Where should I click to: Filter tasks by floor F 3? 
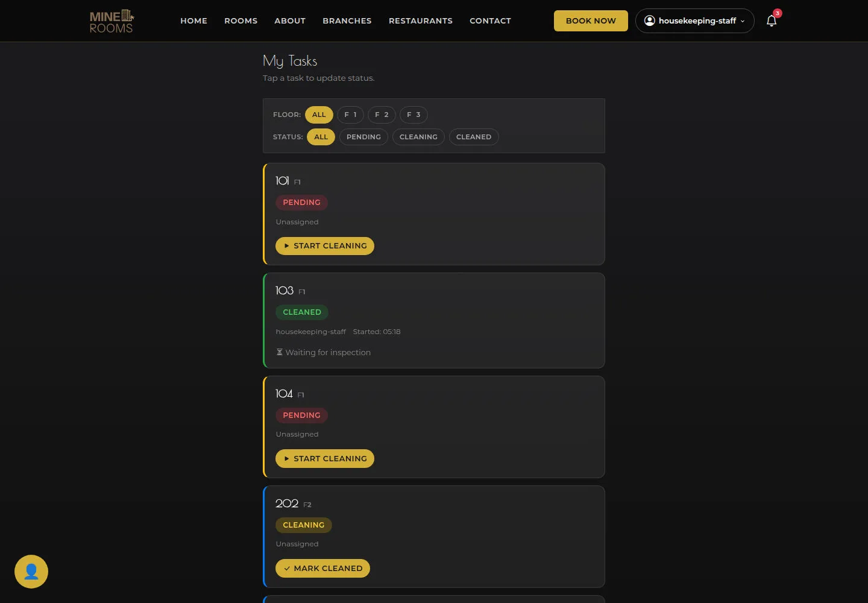(414, 115)
